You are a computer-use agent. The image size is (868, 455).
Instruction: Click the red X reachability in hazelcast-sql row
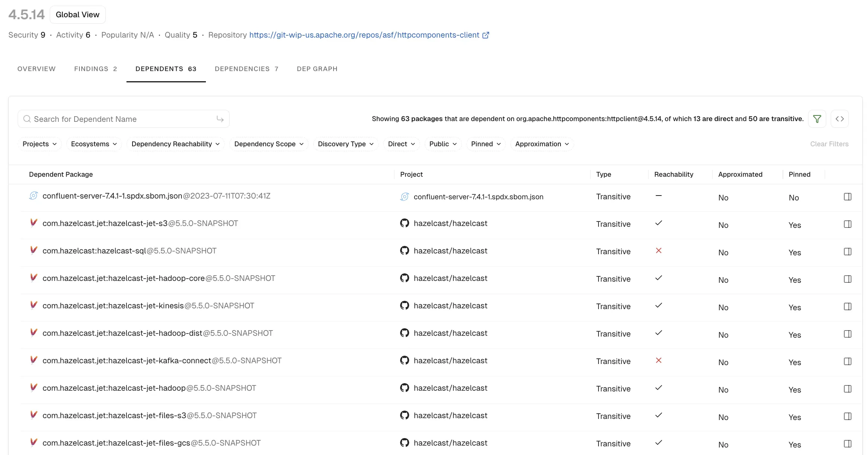coord(658,250)
